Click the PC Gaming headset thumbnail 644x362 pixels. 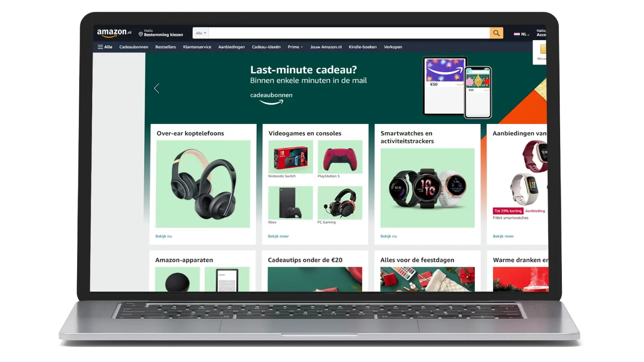point(340,203)
